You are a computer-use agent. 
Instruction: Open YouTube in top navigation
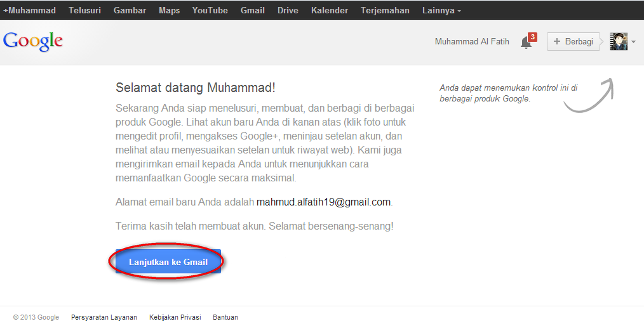coord(210,10)
